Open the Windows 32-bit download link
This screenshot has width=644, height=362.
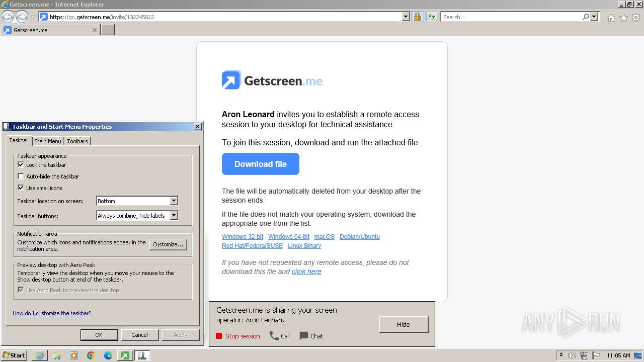tap(243, 236)
